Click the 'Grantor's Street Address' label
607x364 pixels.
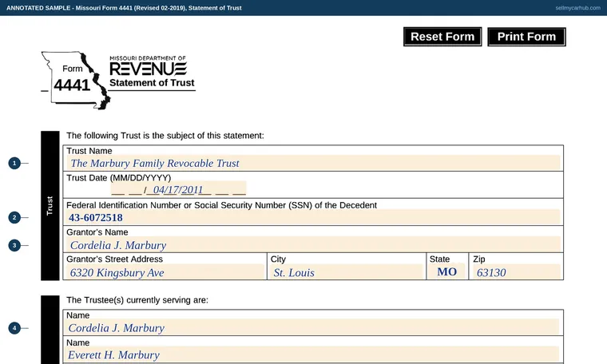(114, 259)
